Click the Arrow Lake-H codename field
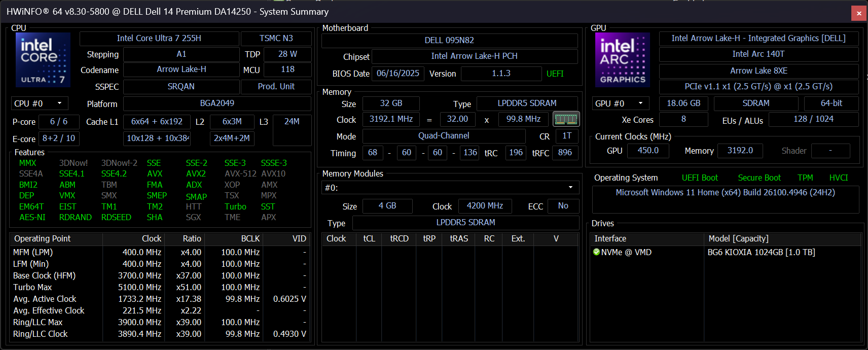Image resolution: width=868 pixels, height=350 pixels. [x=181, y=69]
